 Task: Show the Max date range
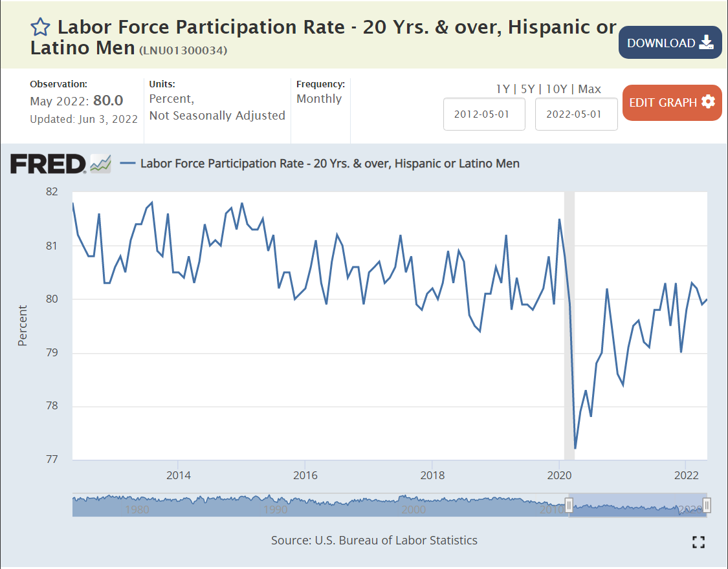click(x=590, y=89)
